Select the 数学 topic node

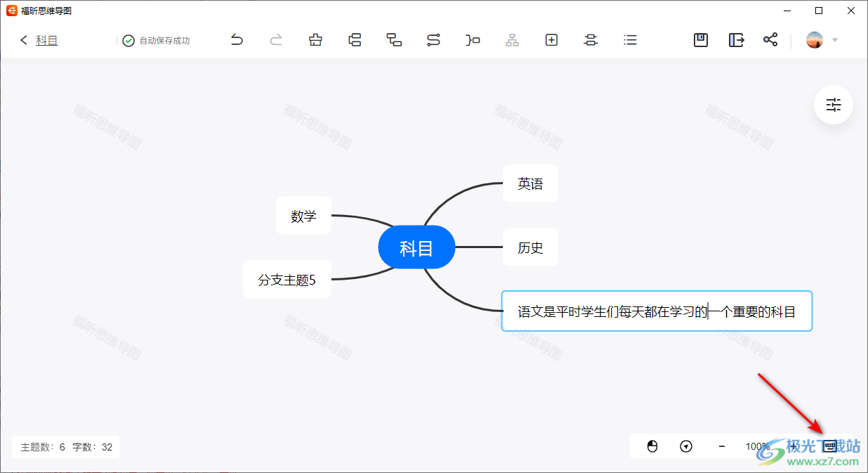tap(303, 216)
